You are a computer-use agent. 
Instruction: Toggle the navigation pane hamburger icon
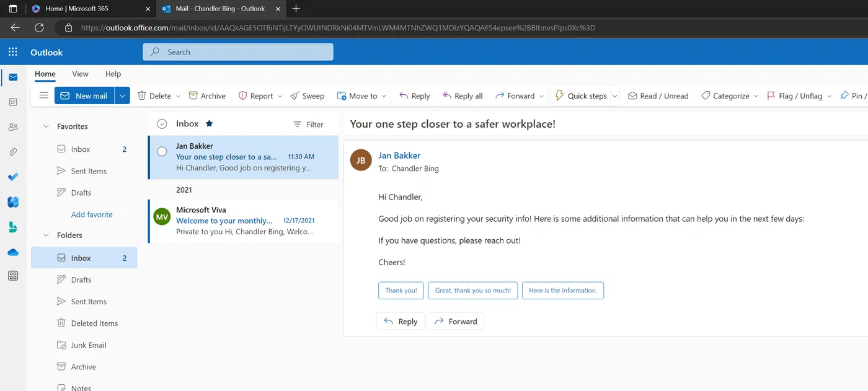[x=43, y=95]
